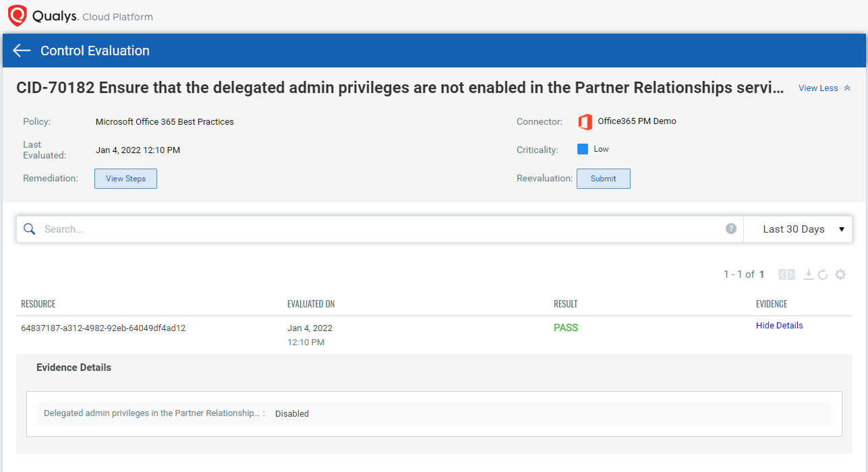Click the magnifier icon in the search bar
Screen dimensions: 868x472
tap(29, 229)
